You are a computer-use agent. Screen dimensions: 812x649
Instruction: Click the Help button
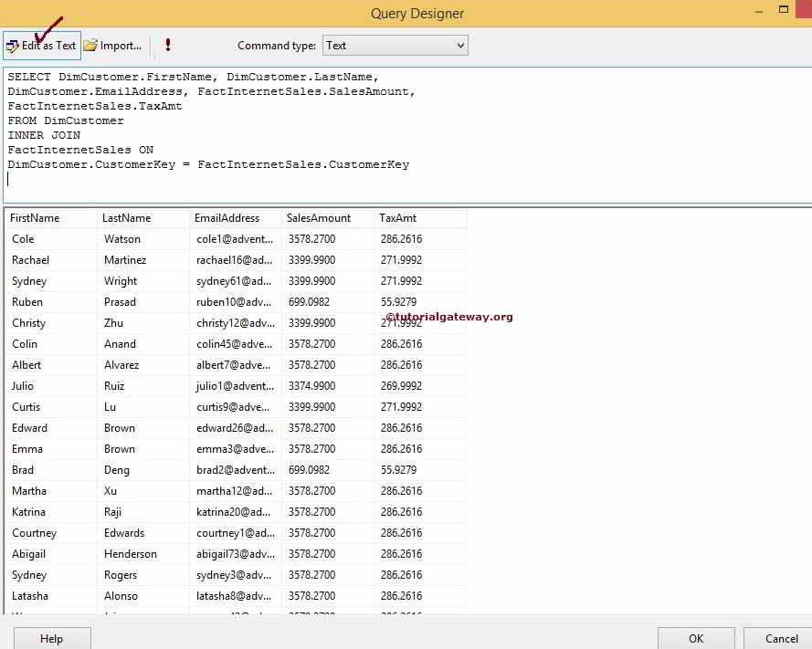51,637
